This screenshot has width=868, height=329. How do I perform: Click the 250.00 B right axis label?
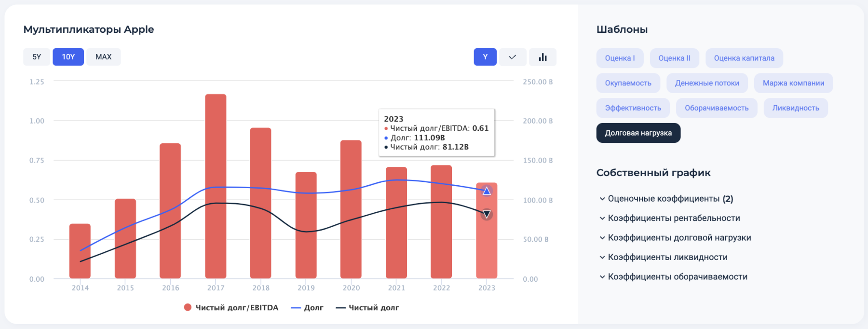[538, 82]
